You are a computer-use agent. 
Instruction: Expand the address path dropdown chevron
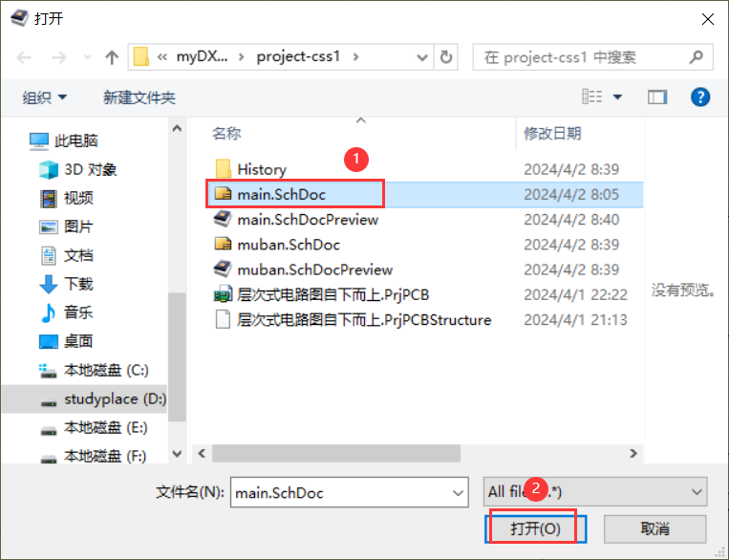(x=421, y=57)
